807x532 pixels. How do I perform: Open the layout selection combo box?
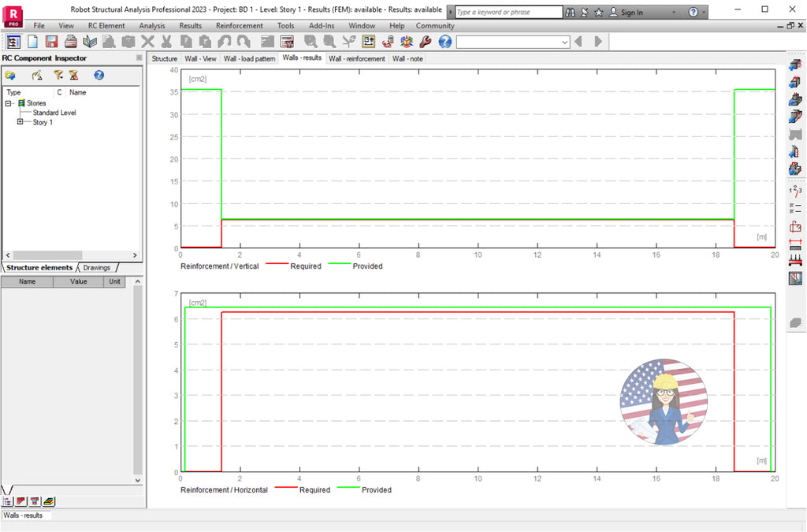pos(563,42)
